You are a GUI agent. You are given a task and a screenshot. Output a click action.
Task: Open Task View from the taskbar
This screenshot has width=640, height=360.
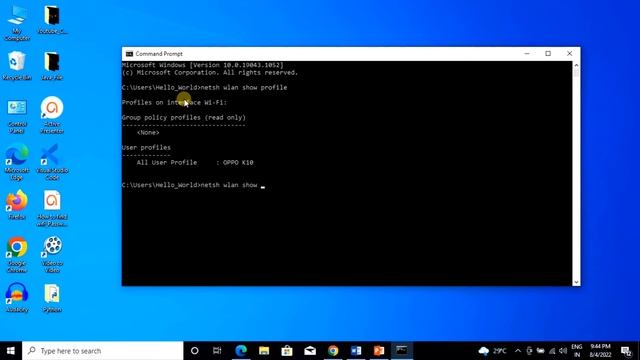(217, 351)
